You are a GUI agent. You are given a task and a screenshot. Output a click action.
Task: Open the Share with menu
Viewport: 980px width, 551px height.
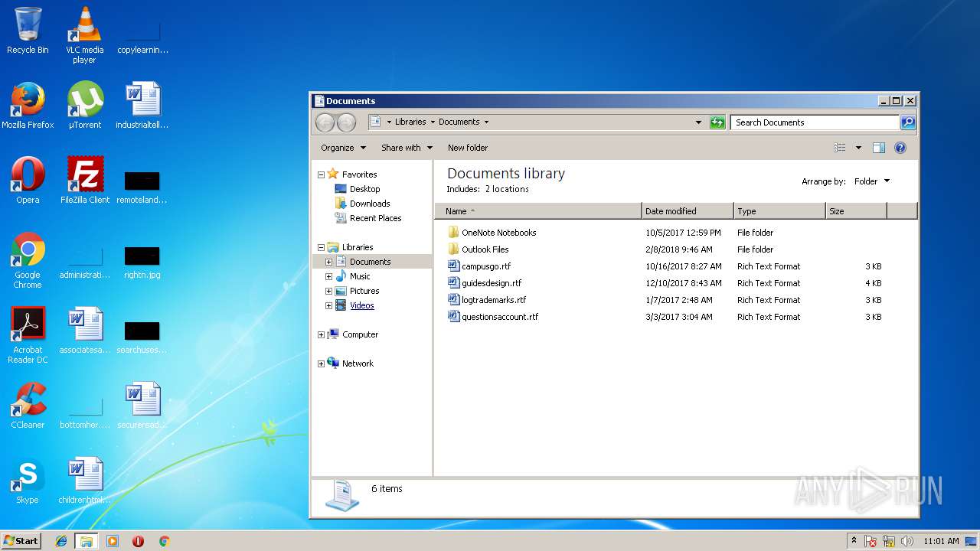(407, 148)
